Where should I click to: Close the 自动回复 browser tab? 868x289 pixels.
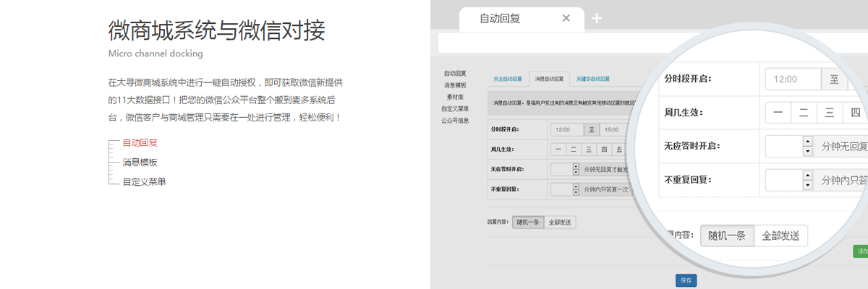(x=566, y=19)
